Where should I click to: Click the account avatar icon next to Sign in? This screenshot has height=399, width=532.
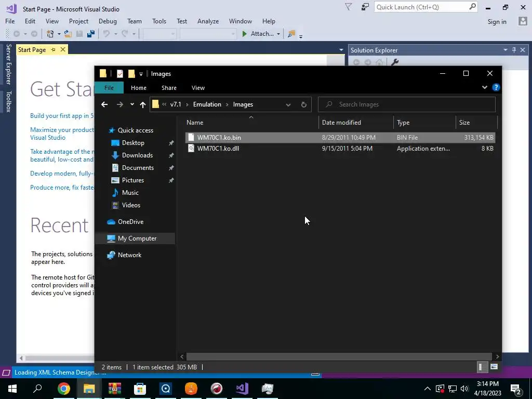pos(523,21)
